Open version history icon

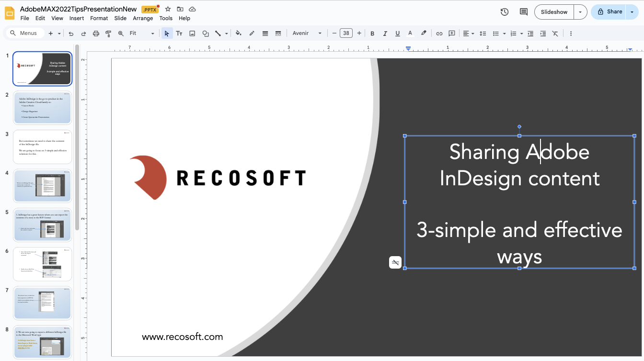(x=504, y=11)
